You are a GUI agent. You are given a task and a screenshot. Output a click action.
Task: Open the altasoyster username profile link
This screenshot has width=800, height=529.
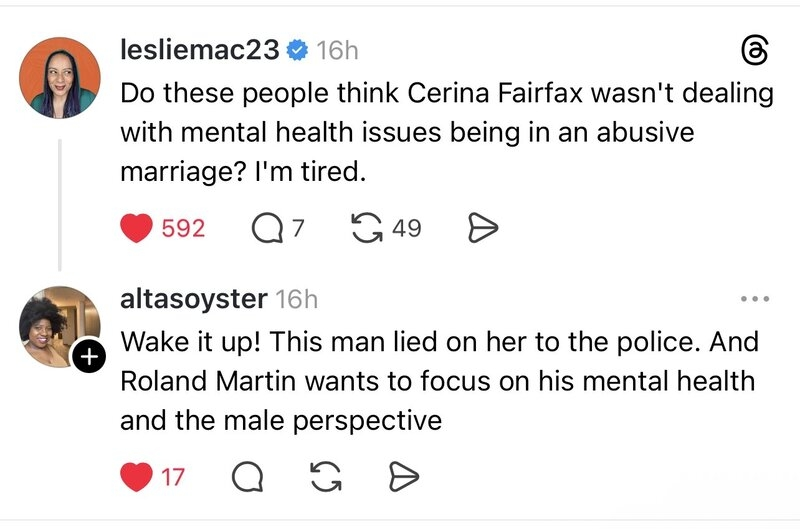193,298
